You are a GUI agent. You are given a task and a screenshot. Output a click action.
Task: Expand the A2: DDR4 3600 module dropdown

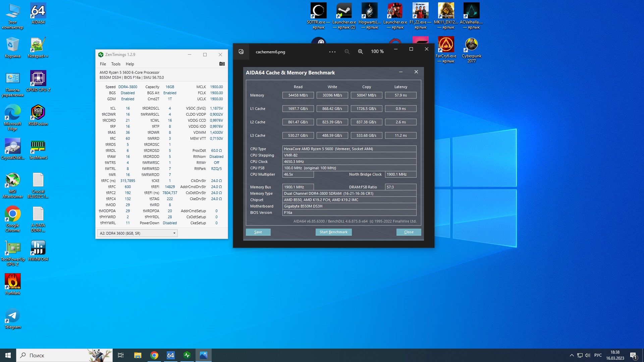(174, 233)
